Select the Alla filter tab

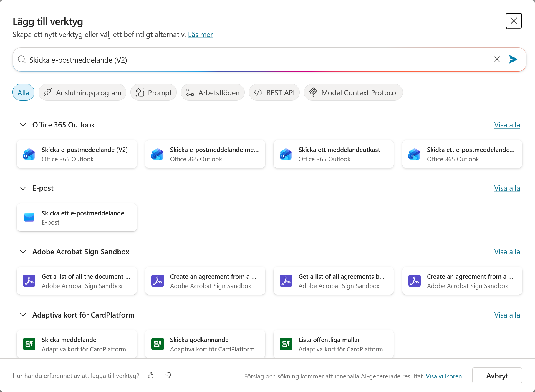[x=23, y=93]
